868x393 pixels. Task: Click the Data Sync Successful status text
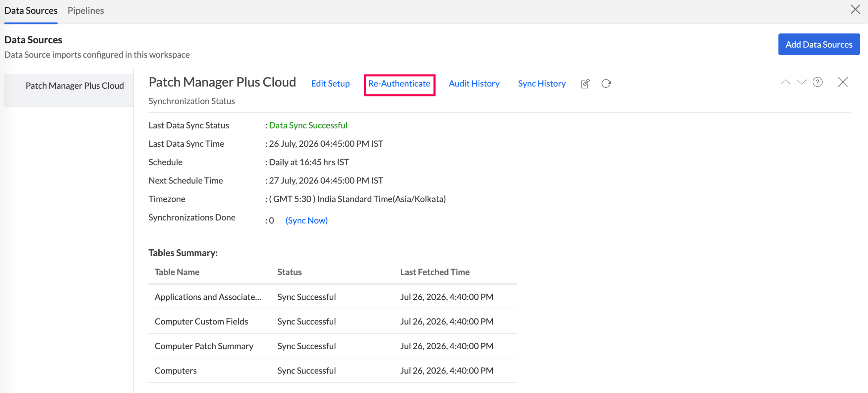tap(308, 125)
